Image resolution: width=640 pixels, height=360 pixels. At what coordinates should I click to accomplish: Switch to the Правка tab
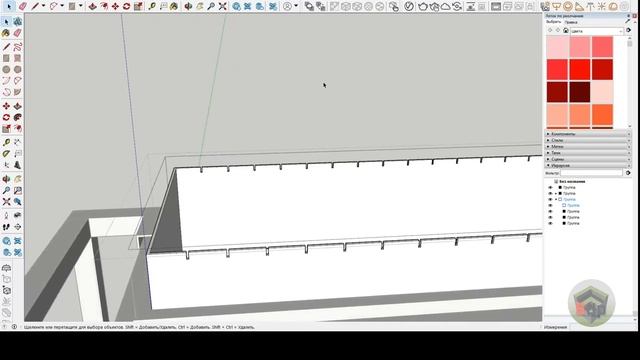click(x=571, y=22)
